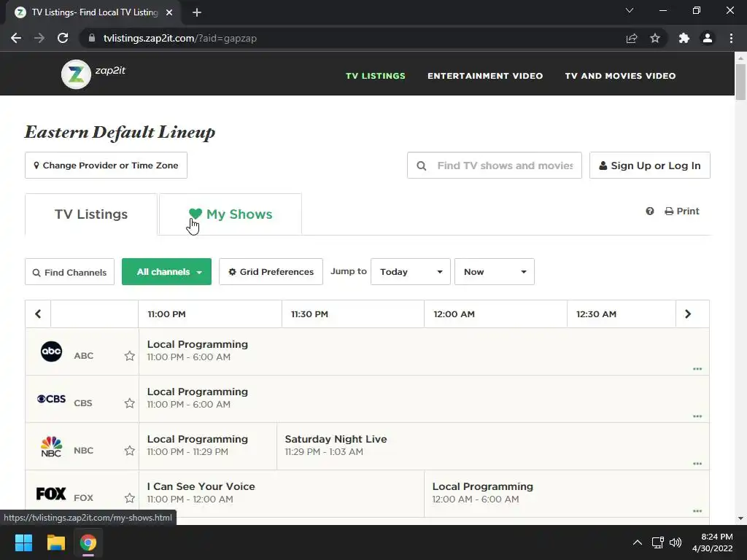Click the help question mark icon
This screenshot has width=747, height=560.
click(650, 211)
